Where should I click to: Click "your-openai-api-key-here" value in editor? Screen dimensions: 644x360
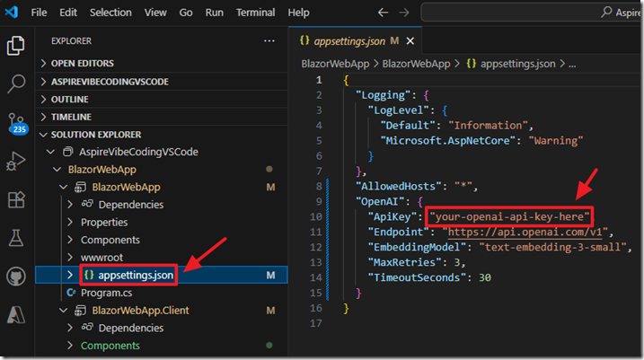[x=509, y=216]
